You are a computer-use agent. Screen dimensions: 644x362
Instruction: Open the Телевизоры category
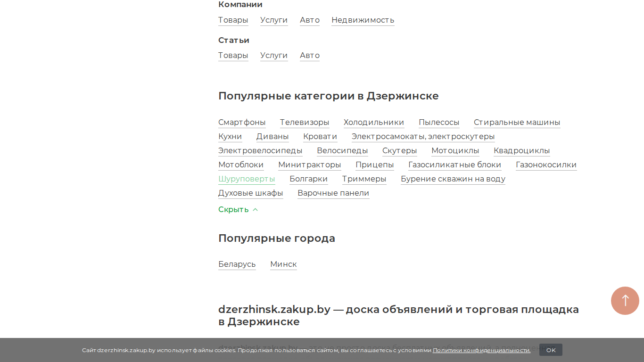coord(305,123)
